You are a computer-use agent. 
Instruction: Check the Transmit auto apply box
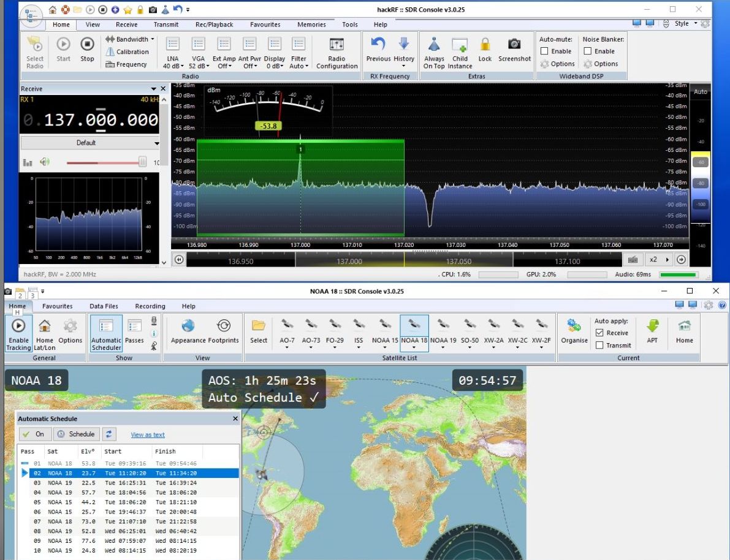tap(599, 346)
